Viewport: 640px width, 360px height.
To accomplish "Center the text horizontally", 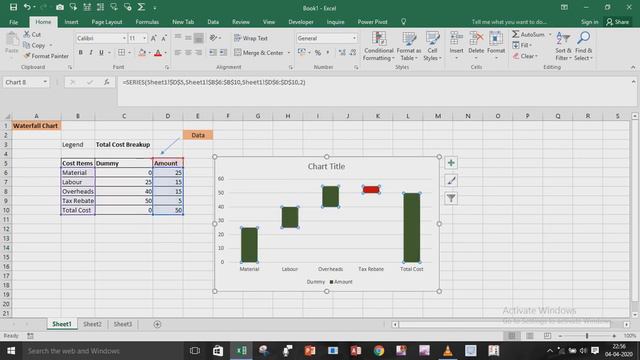I will pyautogui.click(x=188, y=52).
